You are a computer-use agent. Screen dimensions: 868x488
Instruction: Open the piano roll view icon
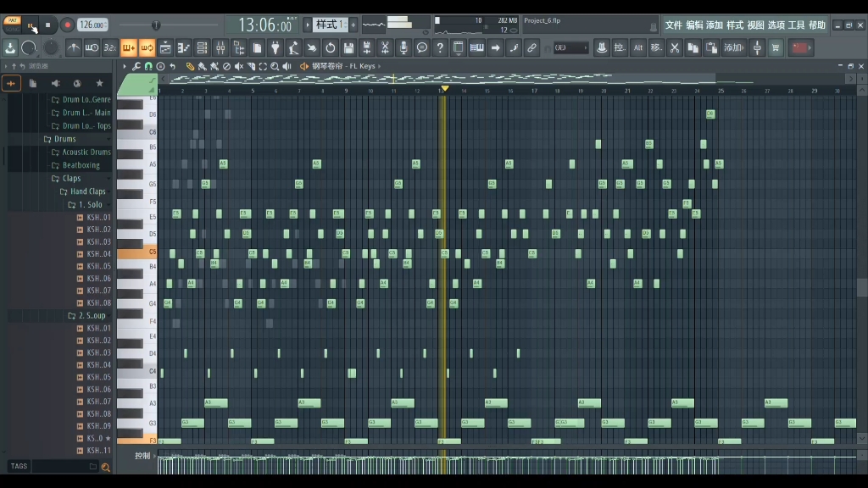183,47
